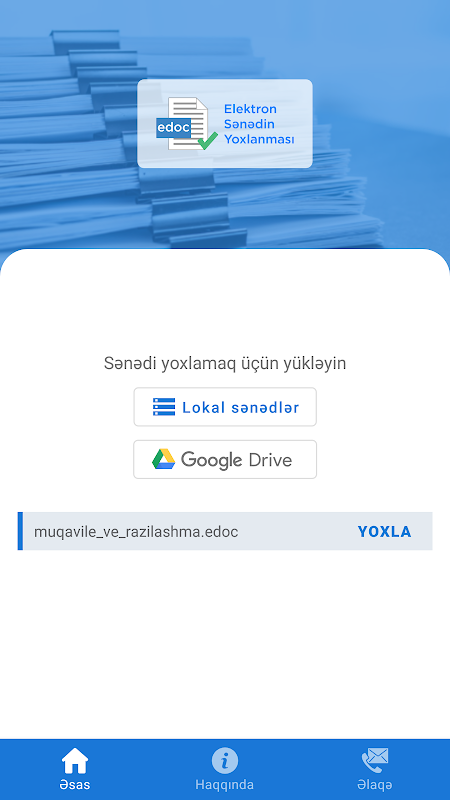Screen dimensions: 450x800
Task: Tap the Google Drive wordmark text
Action: (x=236, y=460)
